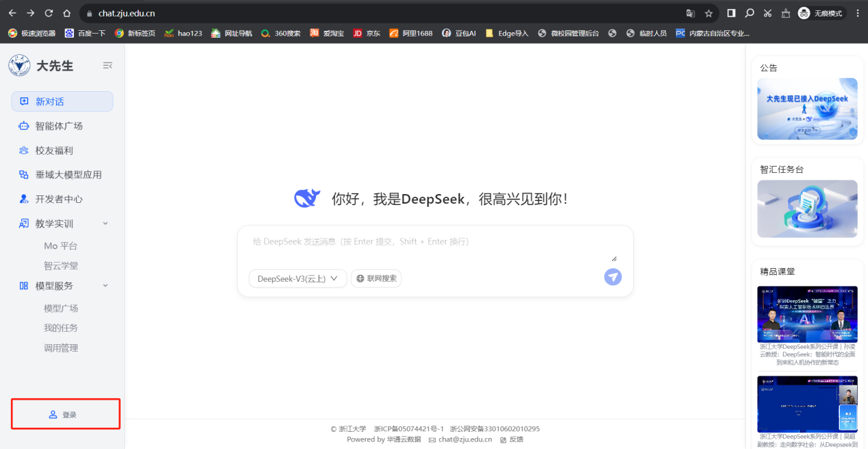Collapse the 模型服务 section chevron
Image resolution: width=868 pixels, height=449 pixels.
coord(106,286)
